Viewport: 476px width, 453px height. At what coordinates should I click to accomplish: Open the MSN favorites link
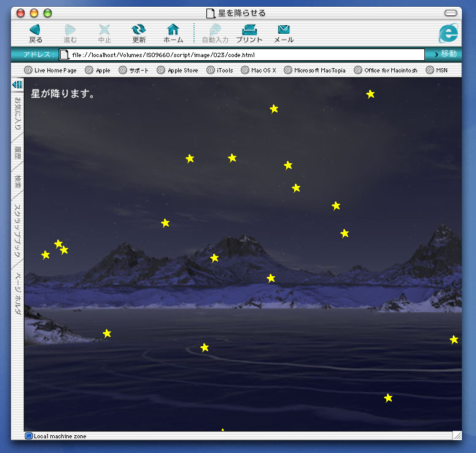coord(437,70)
